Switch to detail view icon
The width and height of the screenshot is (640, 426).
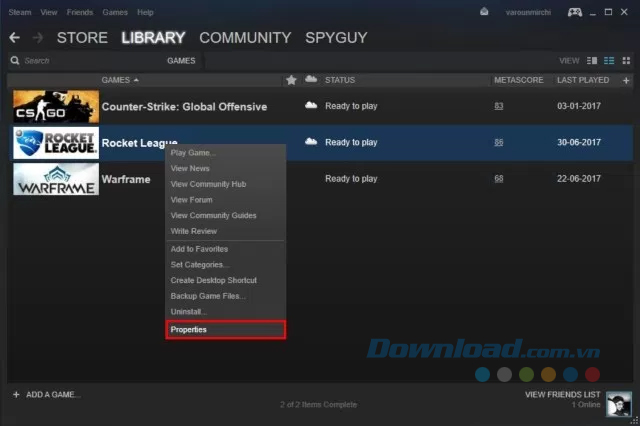[x=592, y=61]
